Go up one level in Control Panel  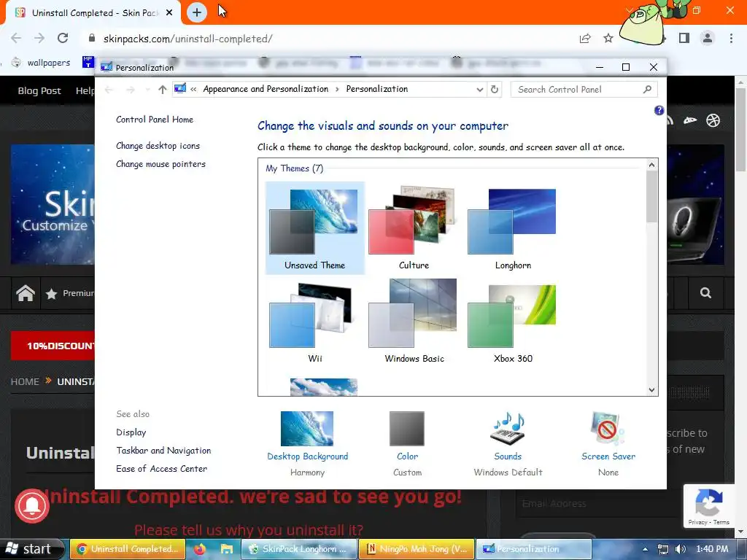click(163, 90)
